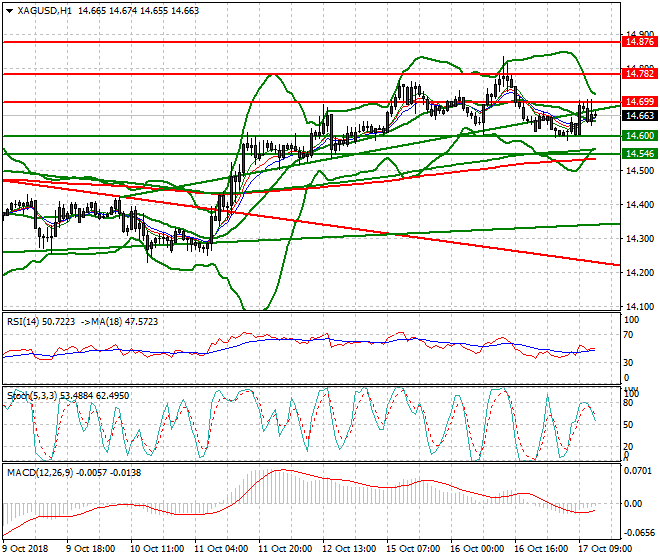Screen dimensions: 660x560
Task: Select the 14.600 green support price label
Action: pyautogui.click(x=639, y=136)
